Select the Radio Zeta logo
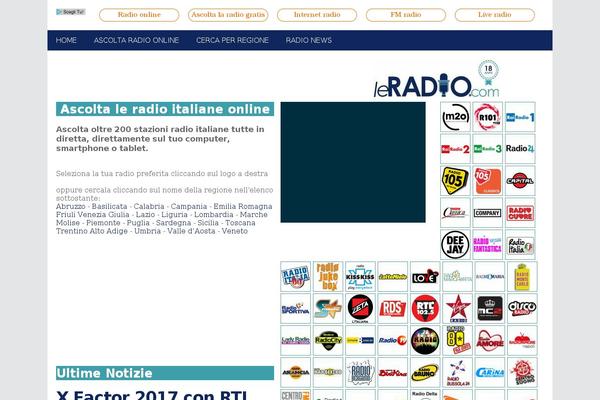The width and height of the screenshot is (600, 400). click(360, 309)
